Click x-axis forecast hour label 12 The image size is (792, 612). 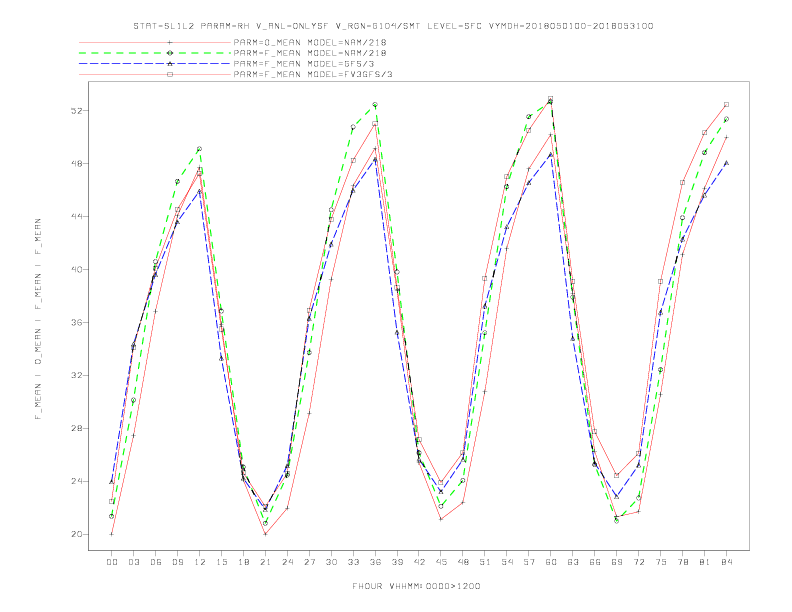(x=200, y=562)
